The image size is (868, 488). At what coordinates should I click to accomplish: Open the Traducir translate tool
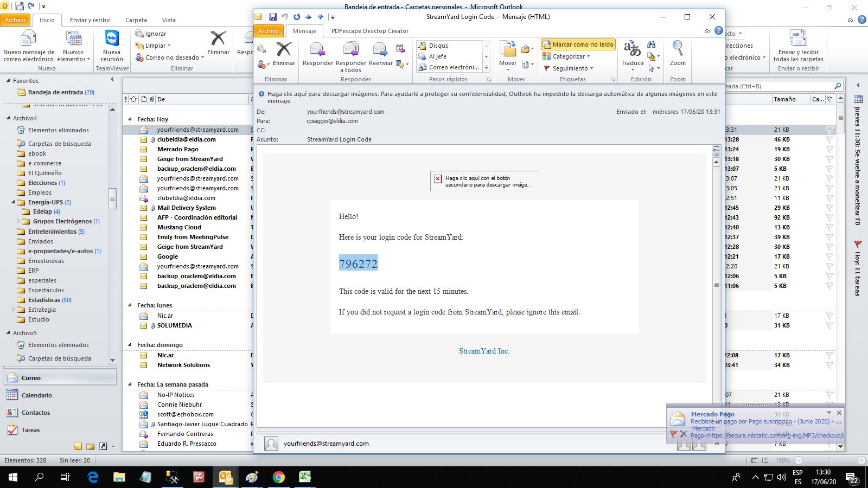pyautogui.click(x=633, y=50)
